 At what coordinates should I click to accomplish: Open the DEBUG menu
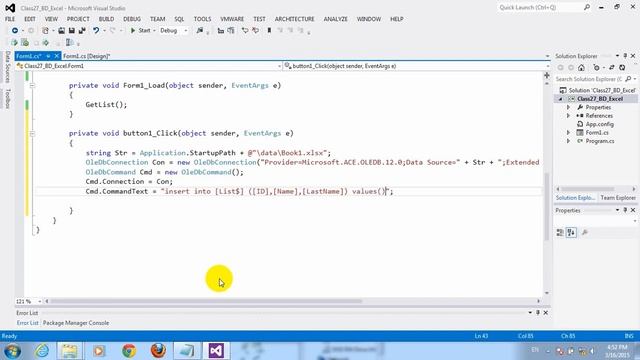132,19
